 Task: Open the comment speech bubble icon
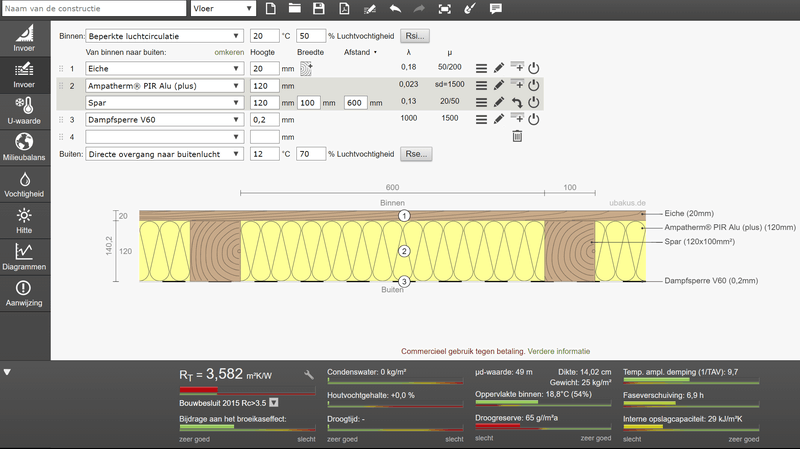tap(496, 9)
